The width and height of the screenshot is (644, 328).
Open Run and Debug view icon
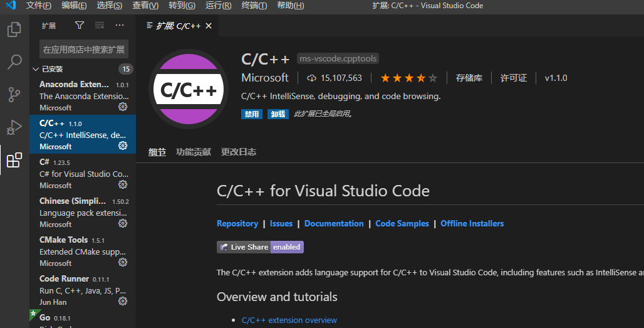[x=14, y=127]
